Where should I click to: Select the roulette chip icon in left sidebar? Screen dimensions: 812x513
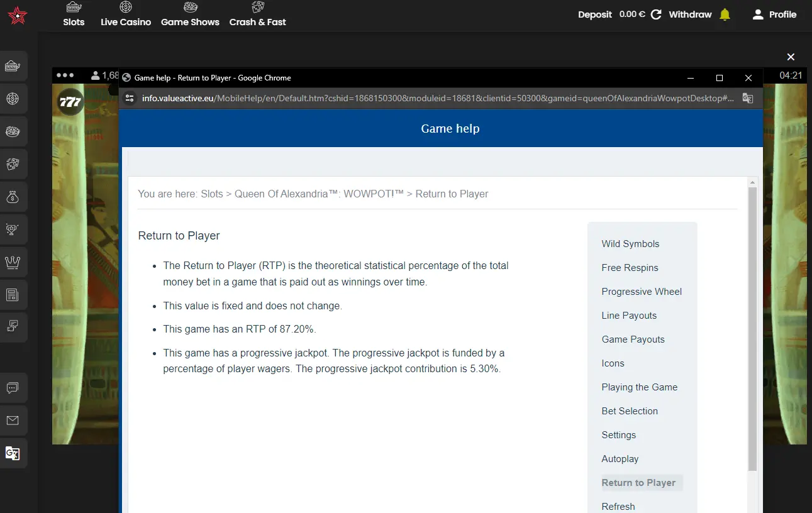click(x=13, y=99)
